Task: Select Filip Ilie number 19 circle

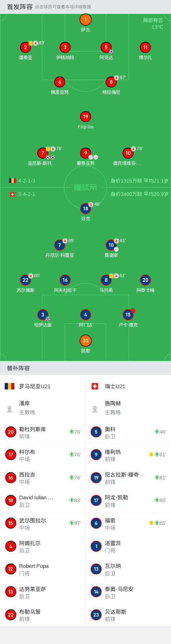Action: 85,117
